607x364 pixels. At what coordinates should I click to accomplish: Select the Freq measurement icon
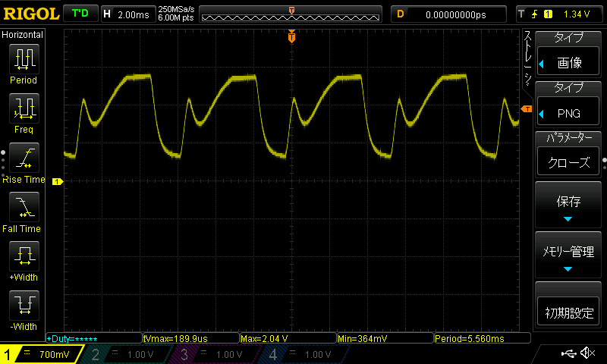(x=23, y=108)
